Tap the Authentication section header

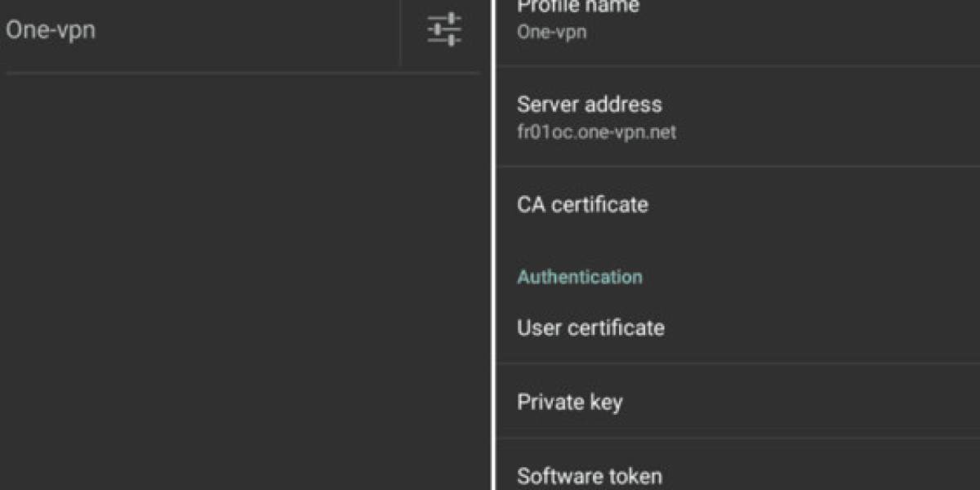coord(580,277)
